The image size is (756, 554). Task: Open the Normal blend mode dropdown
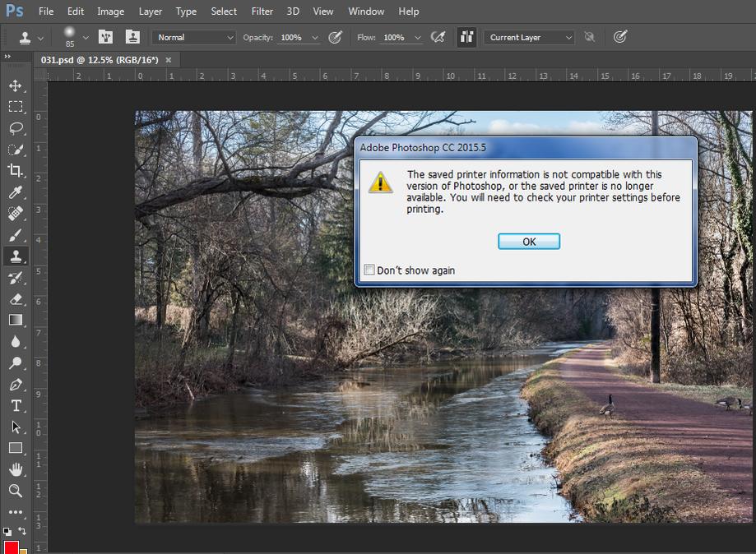[x=194, y=37]
